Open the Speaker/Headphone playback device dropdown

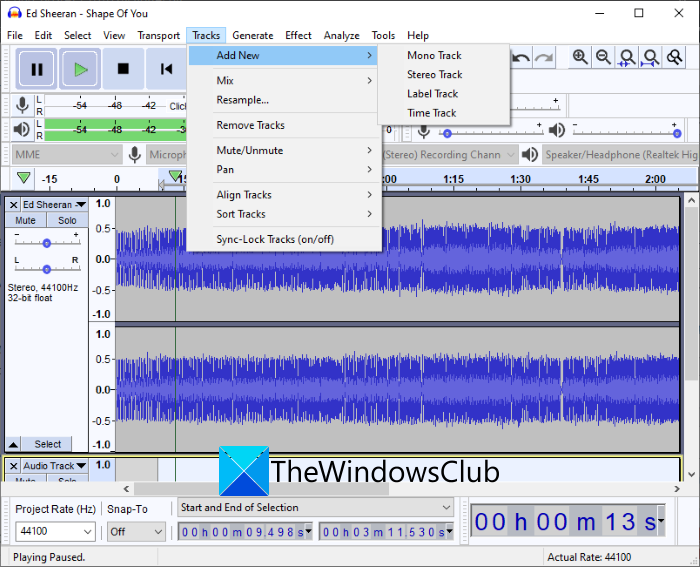pyautogui.click(x=620, y=155)
